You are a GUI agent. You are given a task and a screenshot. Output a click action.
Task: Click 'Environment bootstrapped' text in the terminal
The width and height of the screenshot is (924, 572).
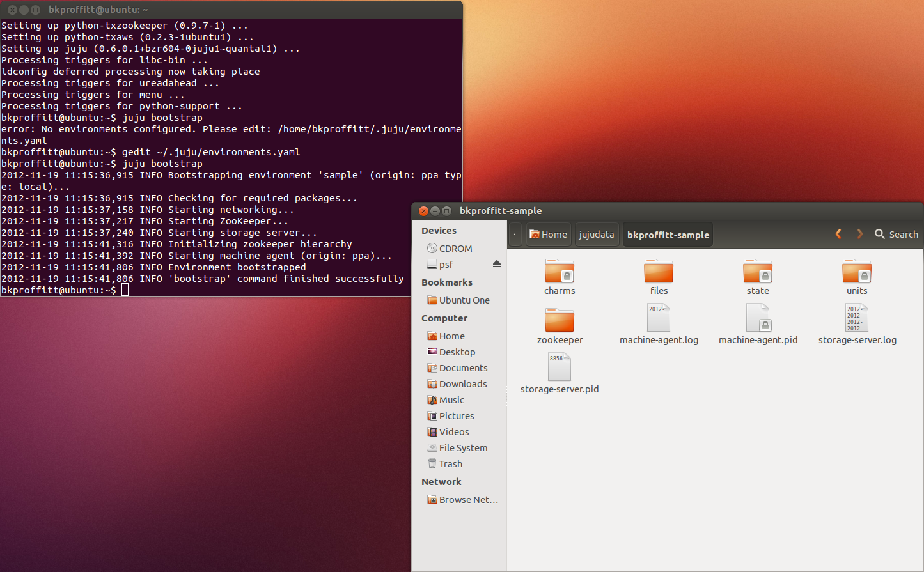237,267
